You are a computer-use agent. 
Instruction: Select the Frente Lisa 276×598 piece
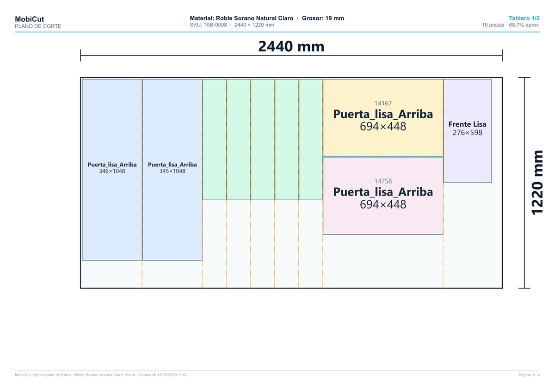tap(467, 131)
